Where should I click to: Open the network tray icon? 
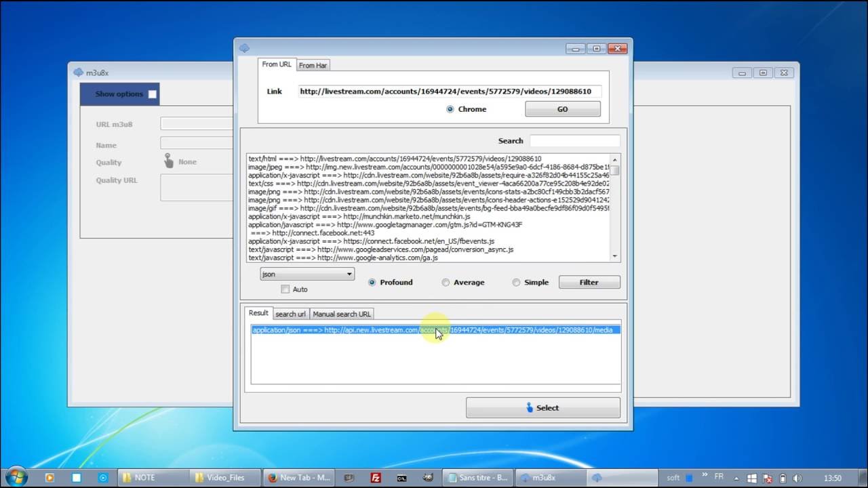point(767,478)
